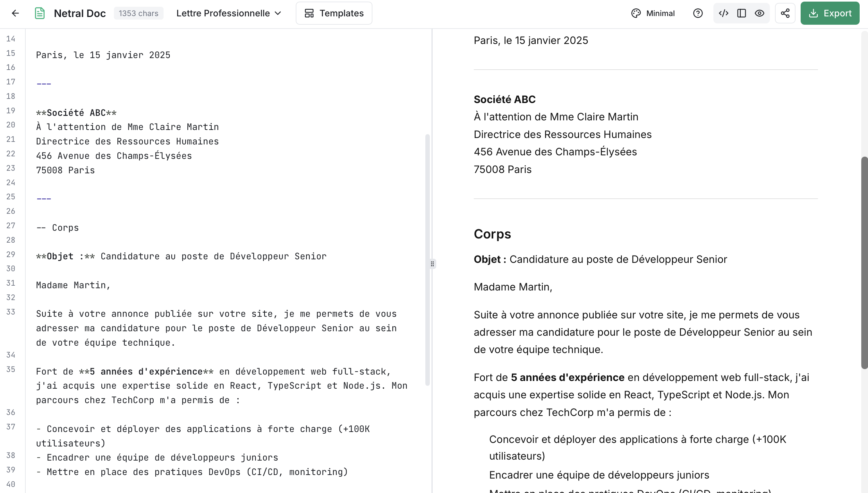Switch to code-only editor view

coord(724,13)
